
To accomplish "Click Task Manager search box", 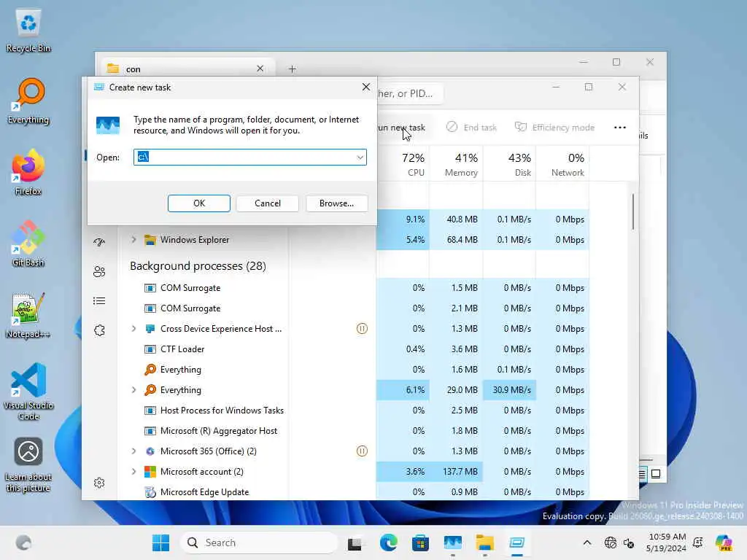I will (411, 93).
